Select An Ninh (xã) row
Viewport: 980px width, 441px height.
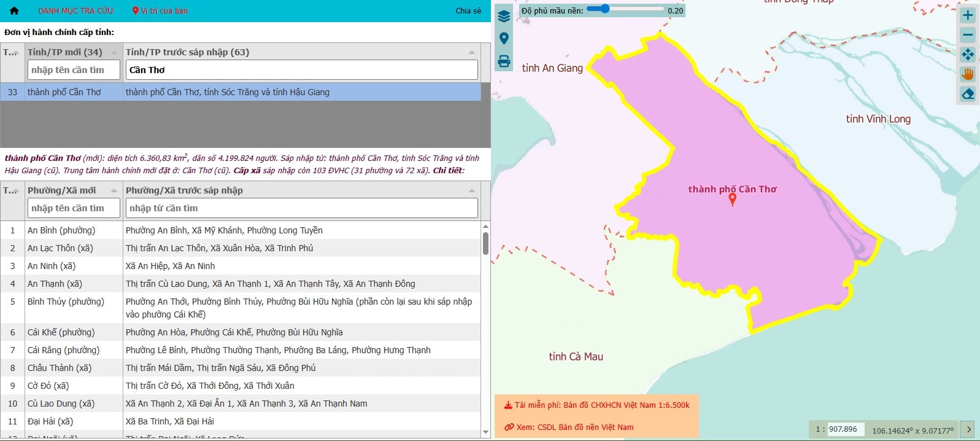tap(241, 266)
